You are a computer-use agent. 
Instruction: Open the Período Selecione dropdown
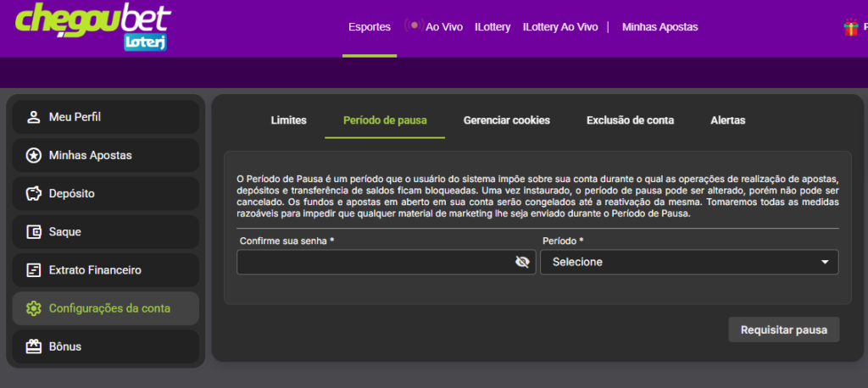689,262
